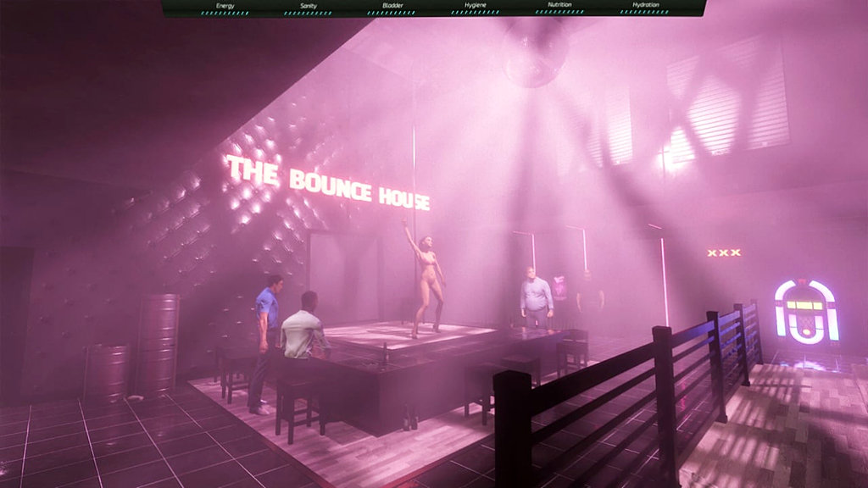This screenshot has height=488, width=868.
Task: Talk to the heavyset man in grey shirt
Action: tap(536, 297)
